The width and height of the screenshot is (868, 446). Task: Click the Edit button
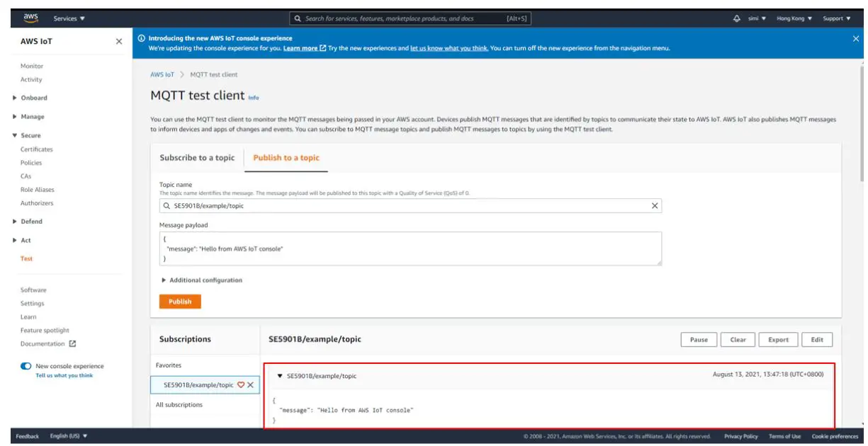(817, 340)
